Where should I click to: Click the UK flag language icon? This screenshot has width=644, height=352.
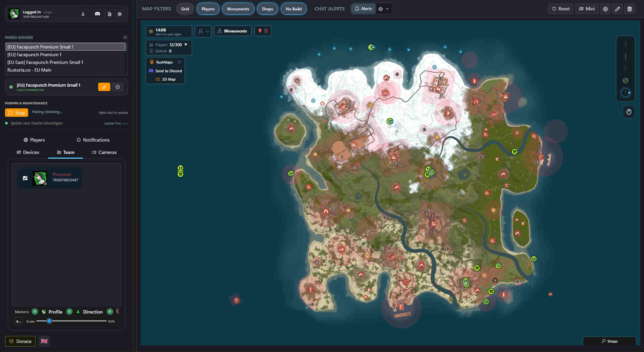click(44, 341)
